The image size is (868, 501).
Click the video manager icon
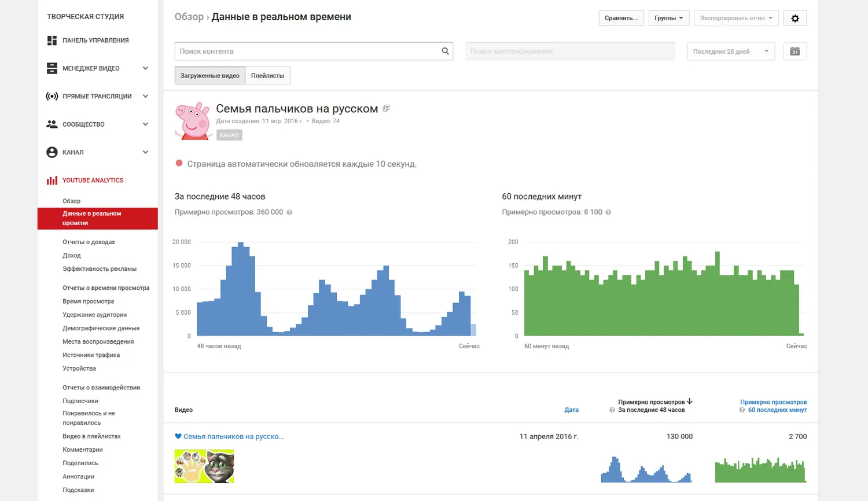click(52, 68)
